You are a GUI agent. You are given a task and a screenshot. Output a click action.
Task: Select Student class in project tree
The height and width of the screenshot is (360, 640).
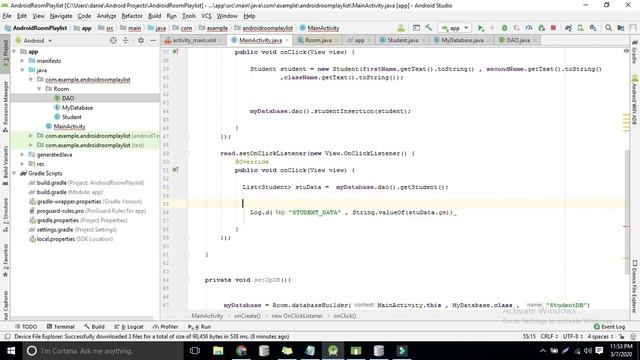click(x=71, y=117)
